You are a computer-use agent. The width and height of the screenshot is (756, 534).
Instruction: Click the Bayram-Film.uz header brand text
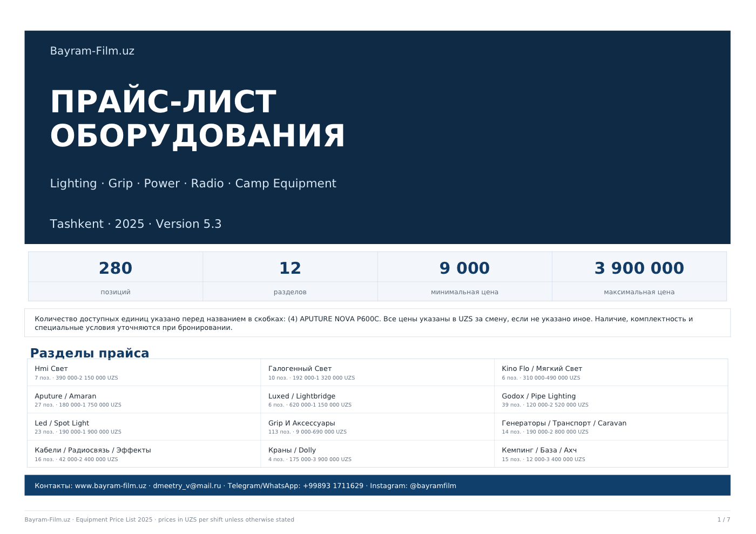(92, 51)
